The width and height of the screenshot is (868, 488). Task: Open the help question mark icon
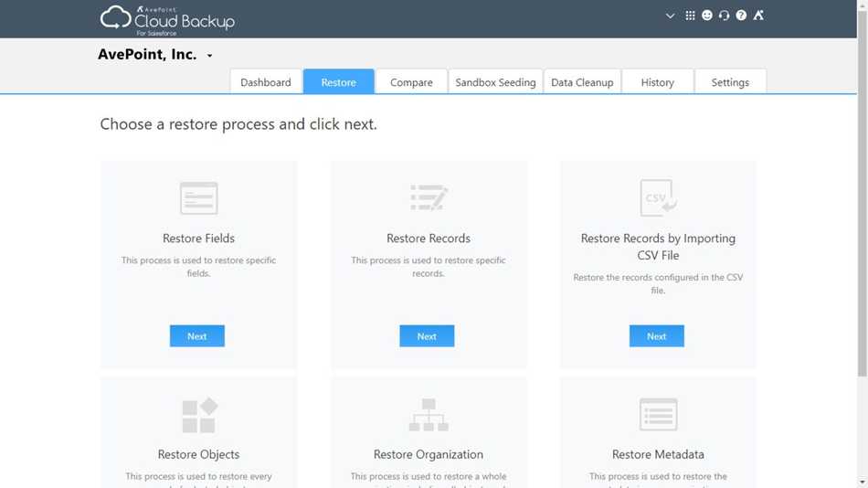point(741,16)
